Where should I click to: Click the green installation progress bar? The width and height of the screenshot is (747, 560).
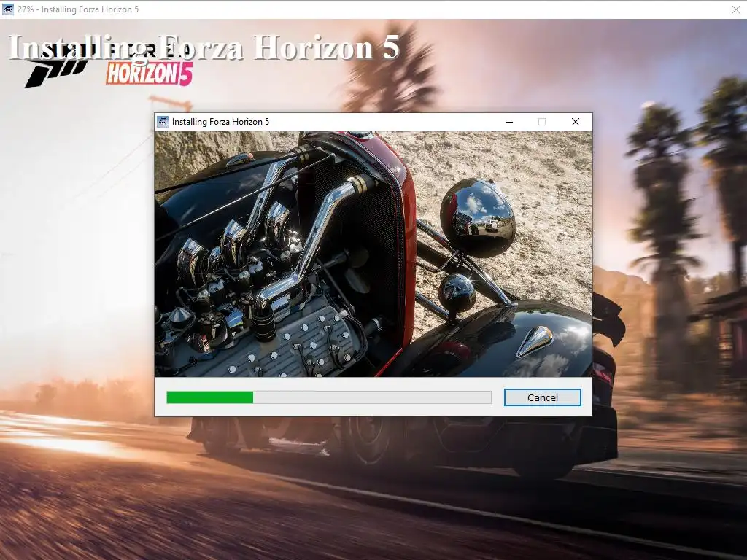[329, 397]
